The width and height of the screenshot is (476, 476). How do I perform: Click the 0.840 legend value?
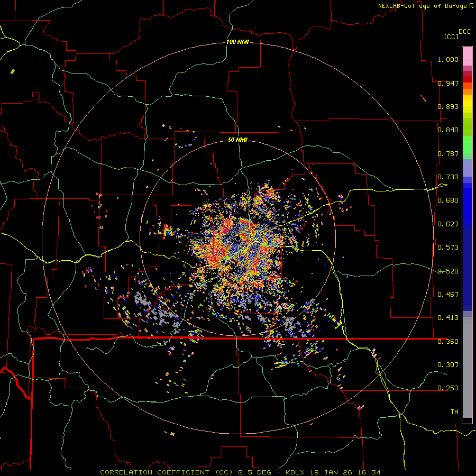[x=448, y=130]
